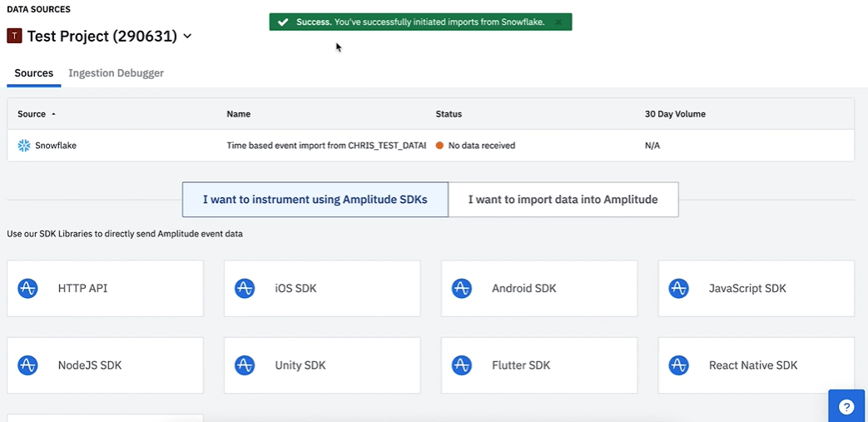Click the Amplitude icon on HTTP API card
The width and height of the screenshot is (868, 422).
pyautogui.click(x=27, y=289)
